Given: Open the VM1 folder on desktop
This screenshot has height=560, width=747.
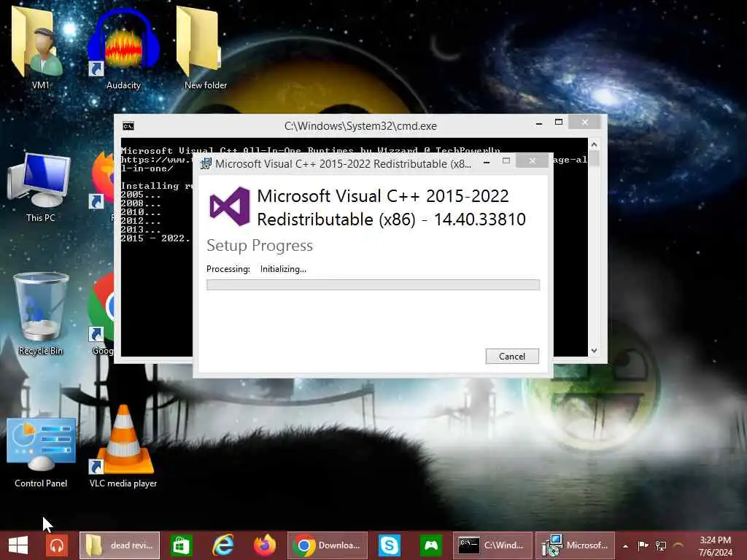Looking at the screenshot, I should (39, 47).
